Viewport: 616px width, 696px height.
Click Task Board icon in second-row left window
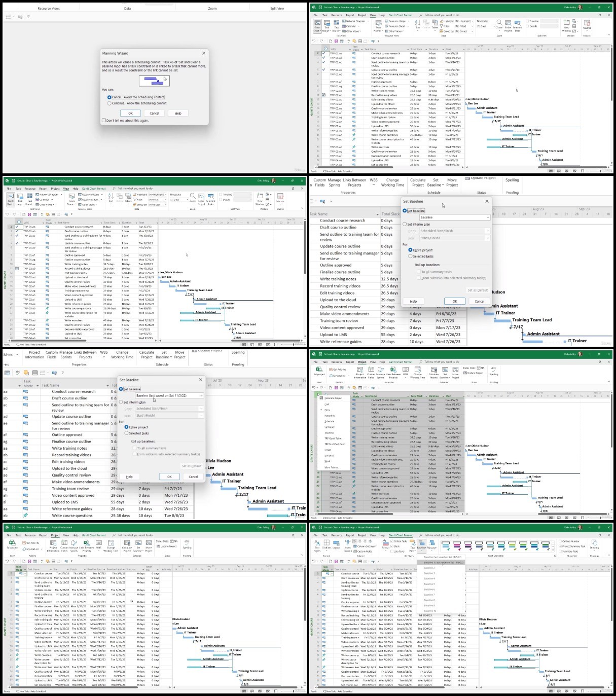pos(30,199)
